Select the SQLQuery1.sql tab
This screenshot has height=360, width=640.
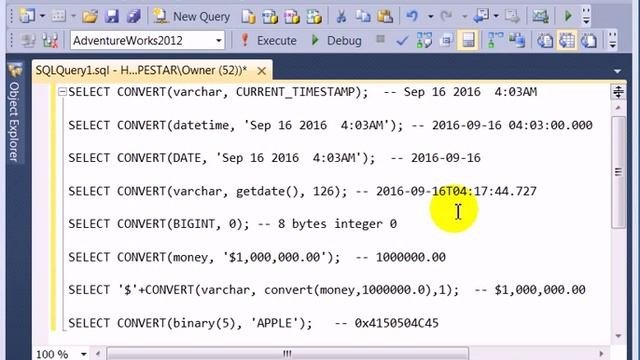141,71
